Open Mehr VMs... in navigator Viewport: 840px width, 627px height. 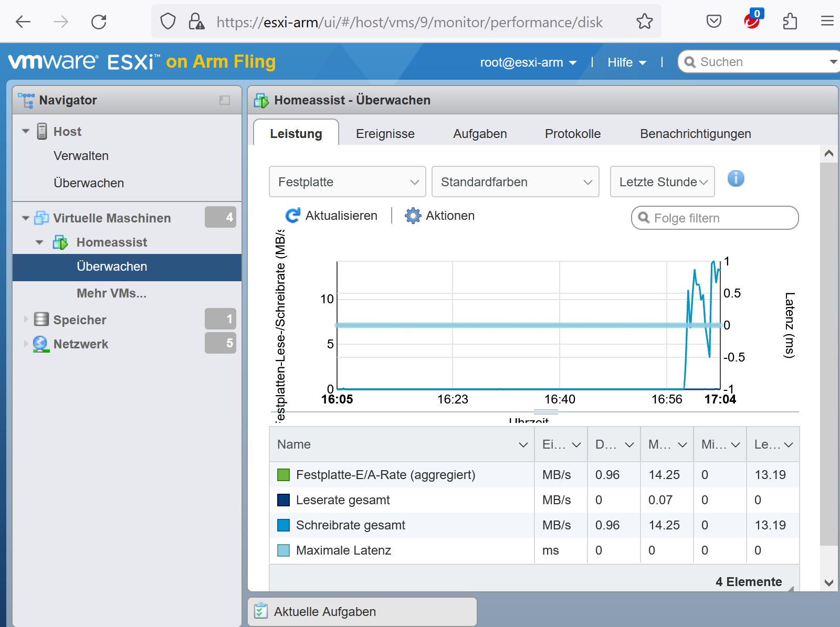click(111, 293)
